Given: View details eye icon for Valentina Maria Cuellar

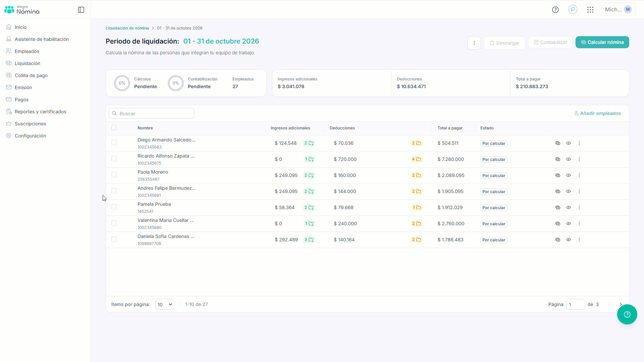Looking at the screenshot, I should pos(569,224).
